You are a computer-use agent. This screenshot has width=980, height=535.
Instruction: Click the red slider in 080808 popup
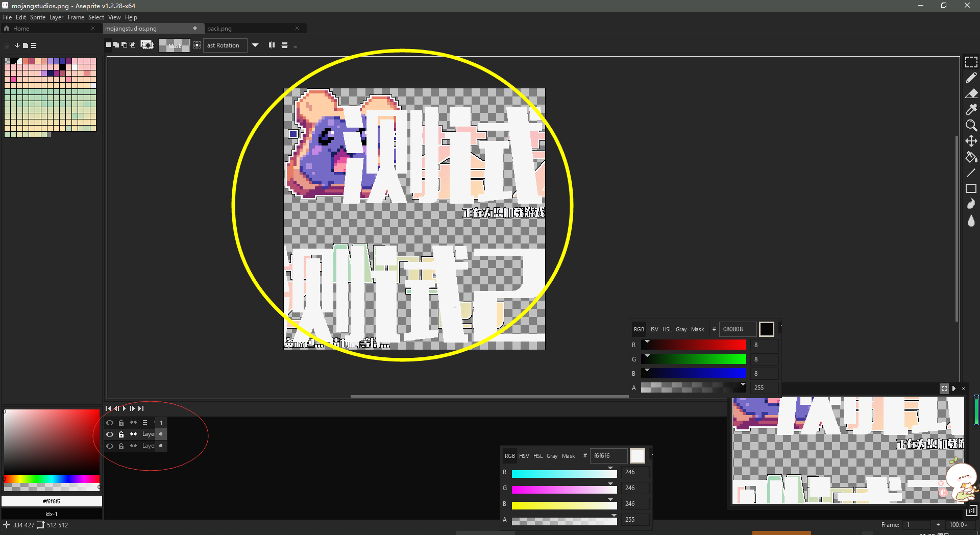click(x=694, y=345)
